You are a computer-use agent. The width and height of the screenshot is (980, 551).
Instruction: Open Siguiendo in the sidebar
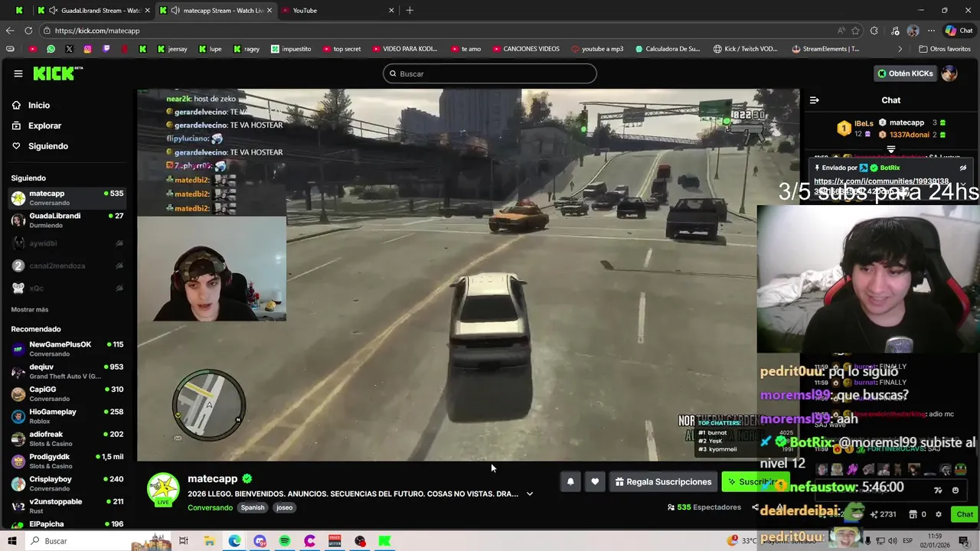pyautogui.click(x=47, y=146)
